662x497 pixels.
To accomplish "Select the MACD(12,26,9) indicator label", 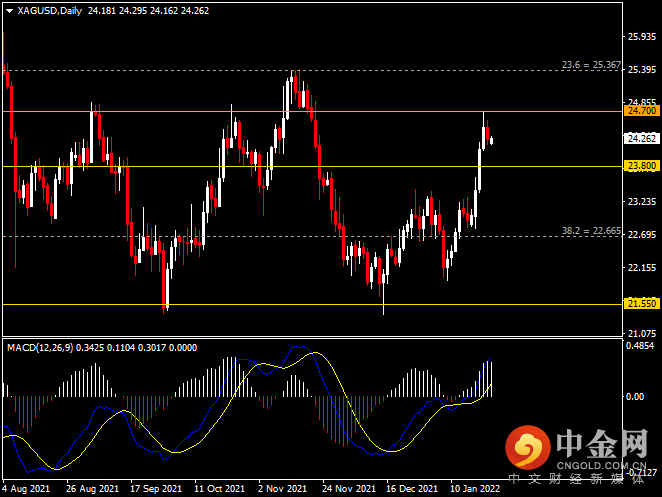I will [40, 348].
